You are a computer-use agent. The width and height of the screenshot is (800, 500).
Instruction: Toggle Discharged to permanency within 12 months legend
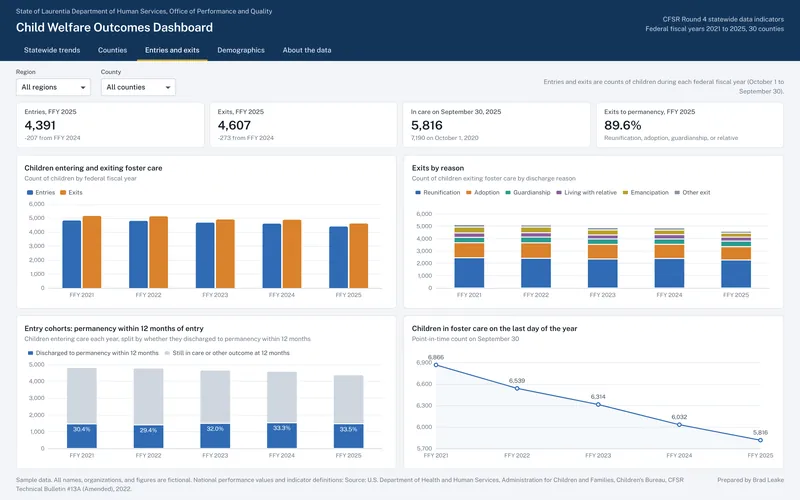pos(93,353)
